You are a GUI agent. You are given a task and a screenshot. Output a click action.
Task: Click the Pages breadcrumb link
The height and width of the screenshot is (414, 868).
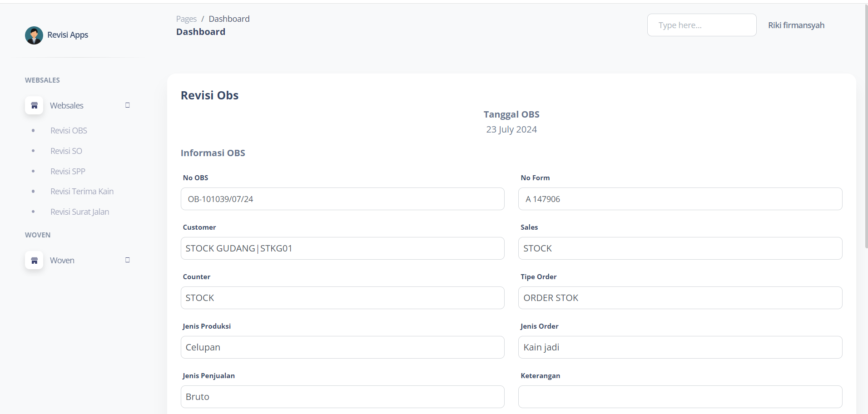(186, 19)
